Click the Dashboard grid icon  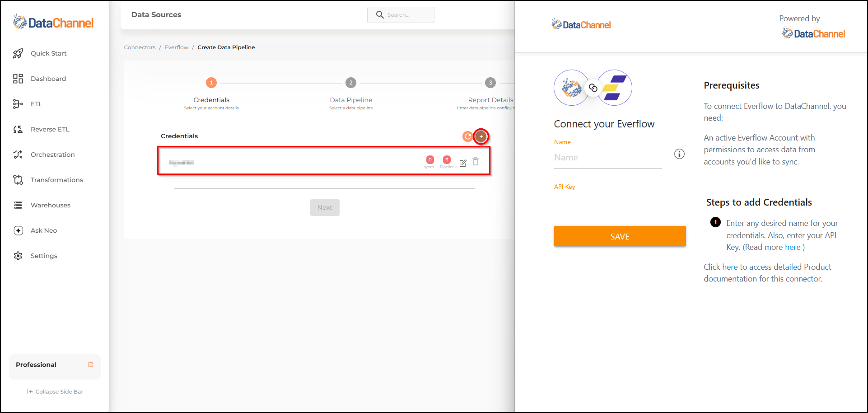(x=18, y=79)
